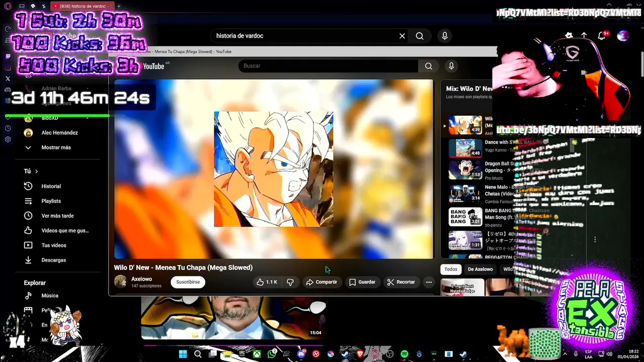
Task: Click the Goku video player area
Action: pyautogui.click(x=274, y=169)
